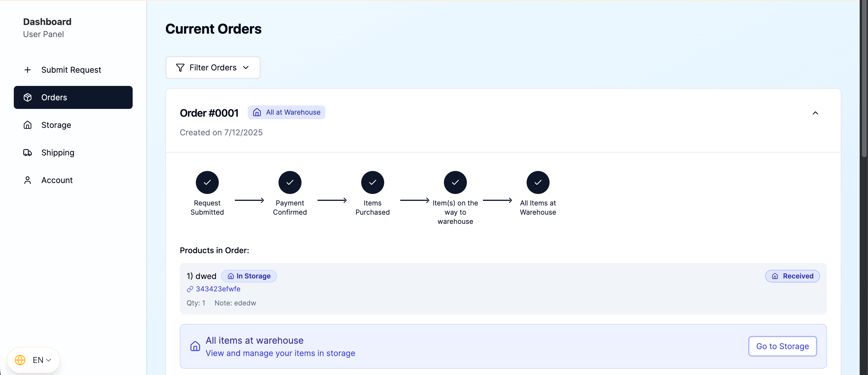Collapse Order #0001 with the chevron
This screenshot has width=868, height=375.
816,113
